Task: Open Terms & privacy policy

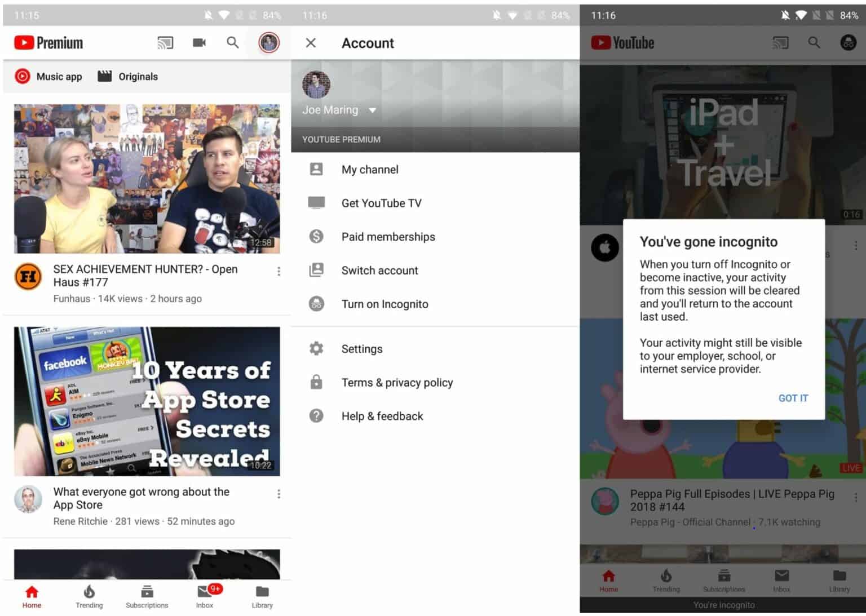Action: point(435,383)
